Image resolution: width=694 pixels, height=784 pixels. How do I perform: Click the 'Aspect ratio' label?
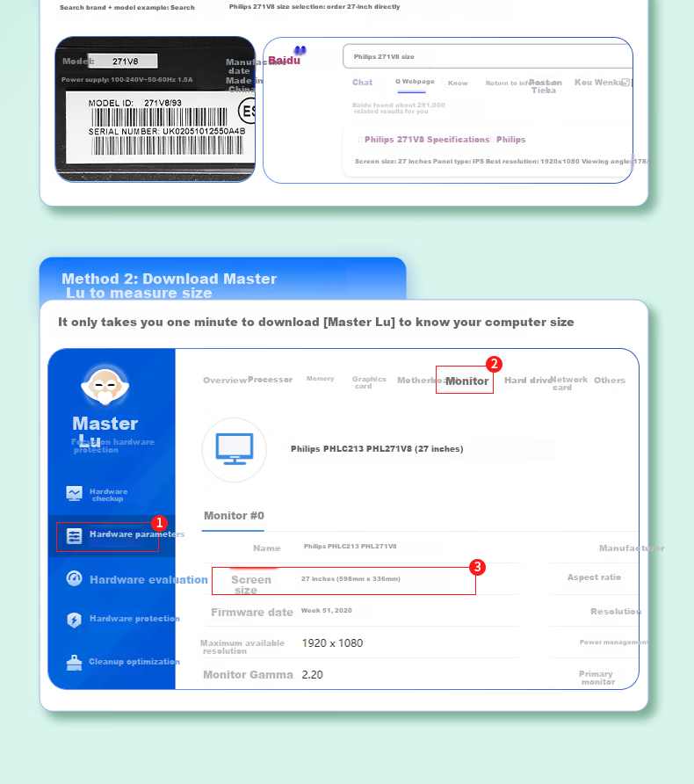point(594,577)
